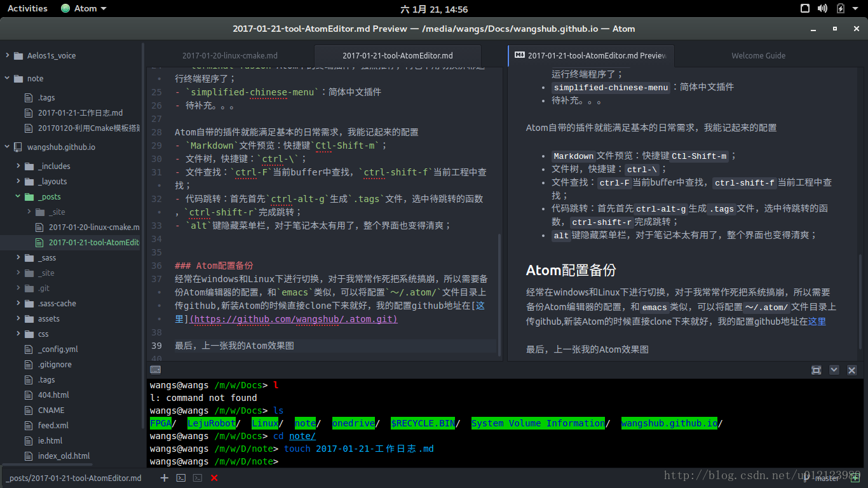Click the file icon beside CNAME
Image resolution: width=868 pixels, height=488 pixels.
tap(28, 410)
